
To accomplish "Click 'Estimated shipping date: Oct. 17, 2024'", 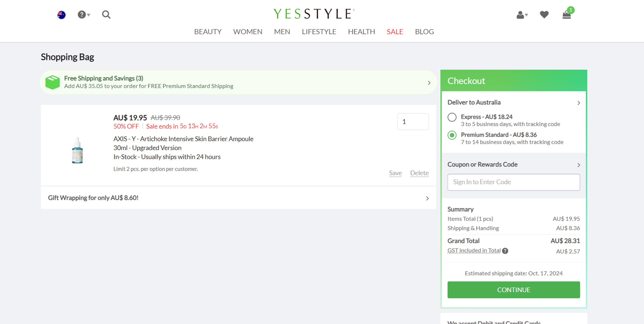I will (x=514, y=273).
